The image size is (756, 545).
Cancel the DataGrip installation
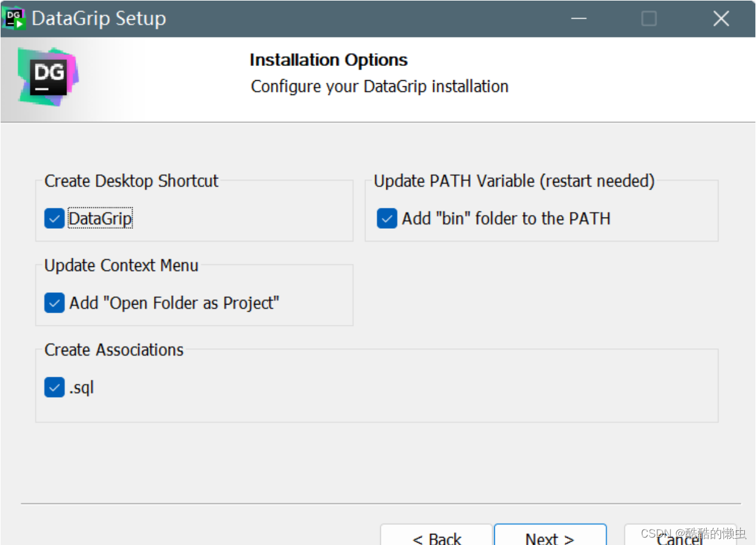click(679, 538)
